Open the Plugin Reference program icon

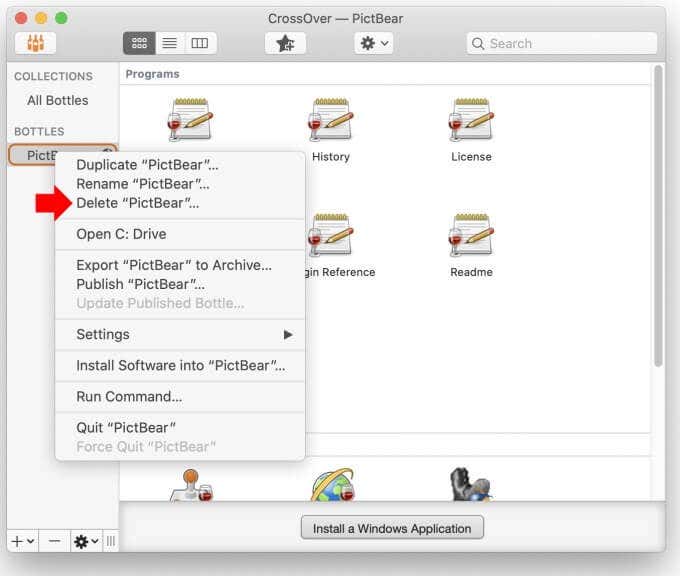pyautogui.click(x=331, y=235)
